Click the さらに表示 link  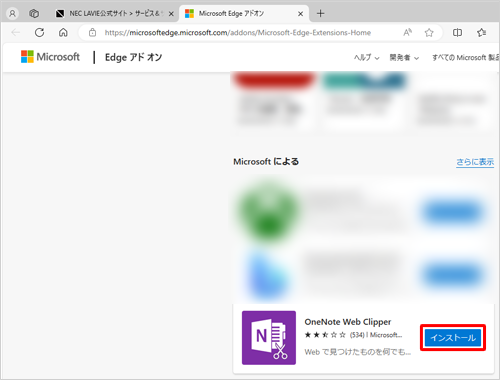point(475,162)
